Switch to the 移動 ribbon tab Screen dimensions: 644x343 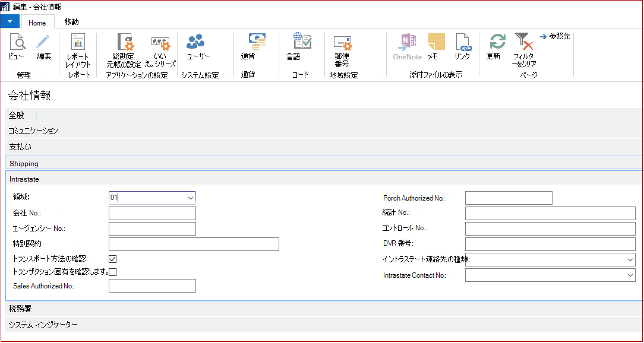71,21
